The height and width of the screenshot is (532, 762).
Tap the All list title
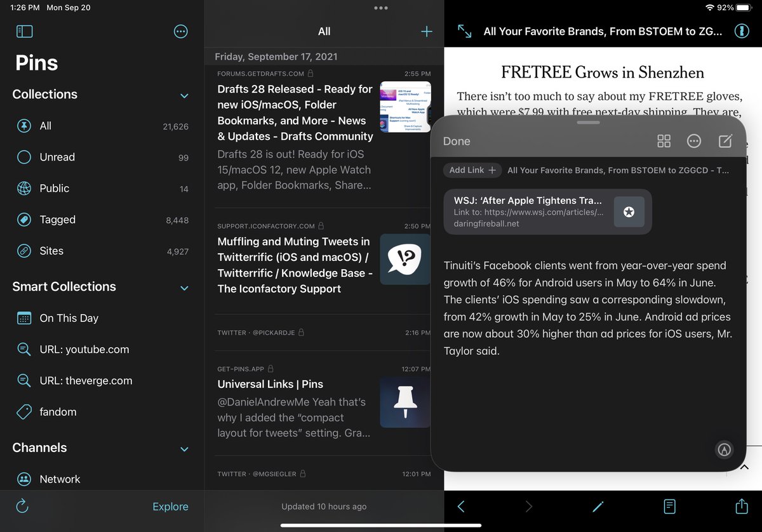pos(324,31)
